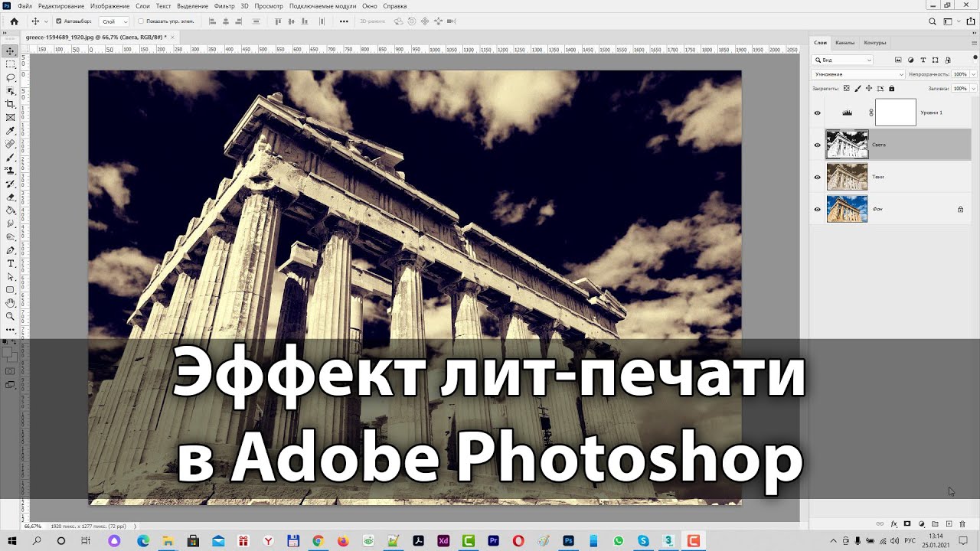Click the lock all icon
Image resolution: width=980 pixels, height=551 pixels.
click(891, 89)
